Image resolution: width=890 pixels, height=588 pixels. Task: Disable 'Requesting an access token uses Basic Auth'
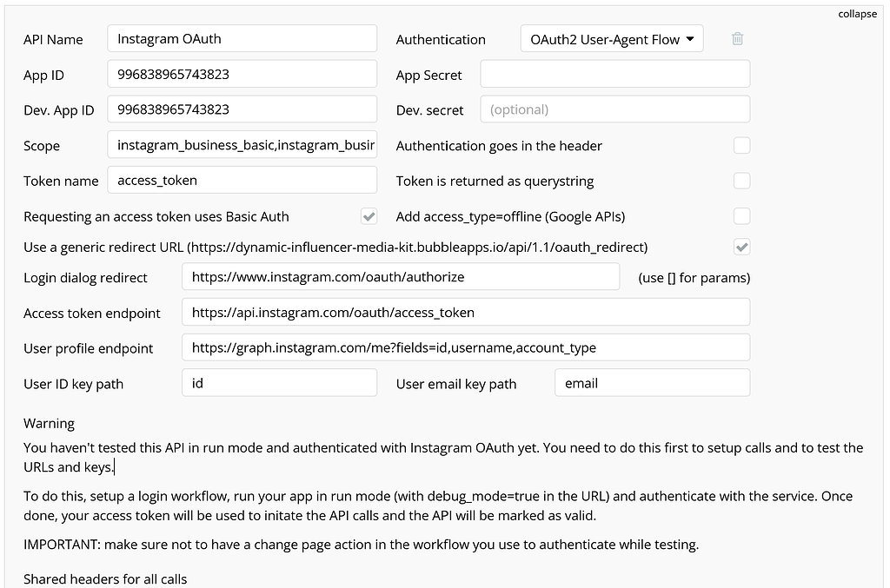coord(369,216)
